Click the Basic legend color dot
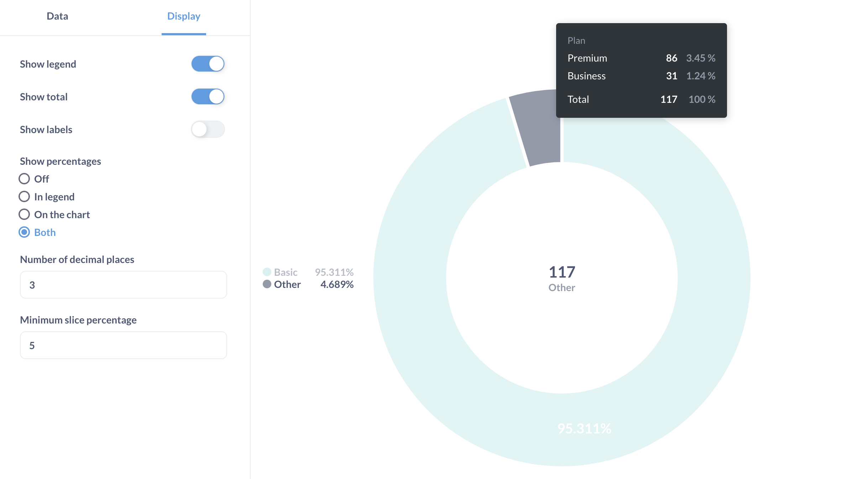The height and width of the screenshot is (479, 868). (267, 272)
